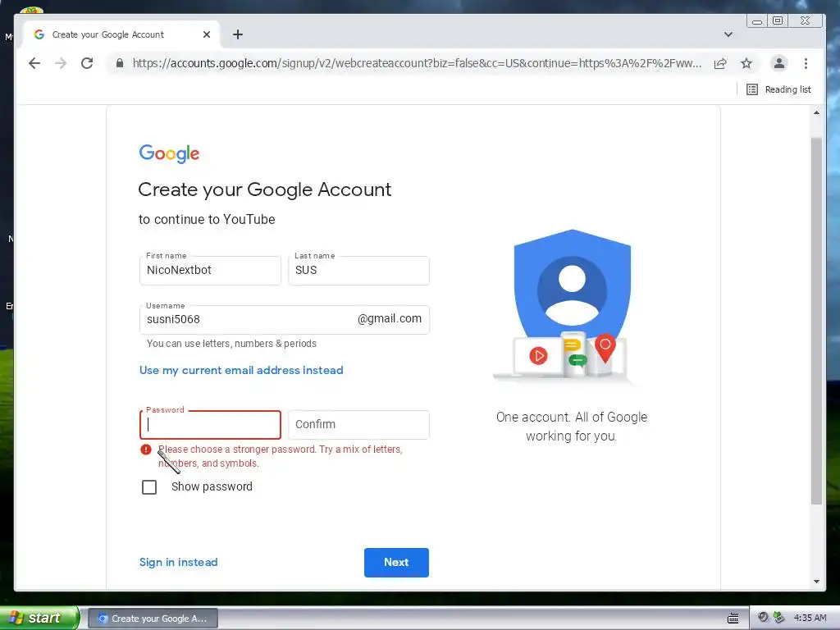This screenshot has height=630, width=840.
Task: Open the Chrome three-dot menu
Action: pyautogui.click(x=806, y=63)
